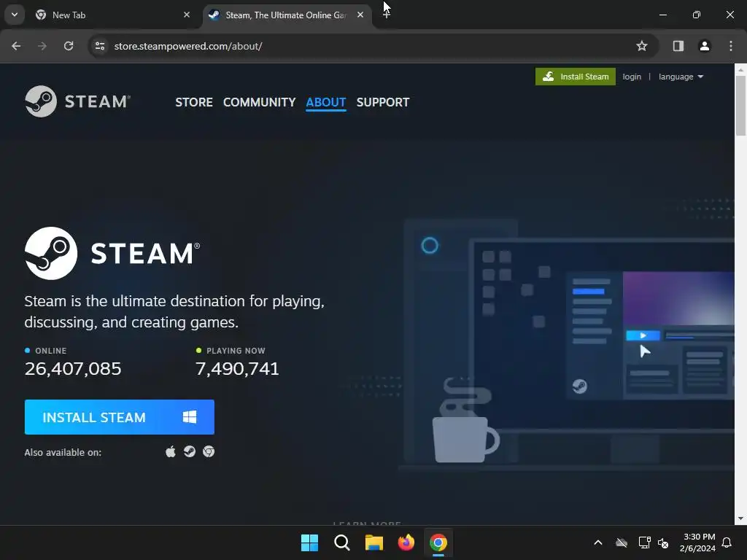This screenshot has height=560, width=747.
Task: Click the page vertical scrollbar thumb
Action: point(741,105)
